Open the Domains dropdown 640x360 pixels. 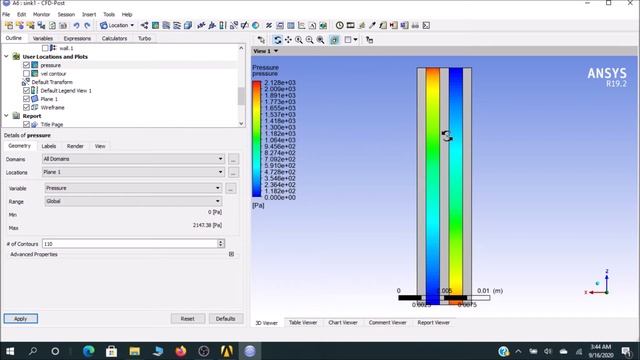(133, 159)
